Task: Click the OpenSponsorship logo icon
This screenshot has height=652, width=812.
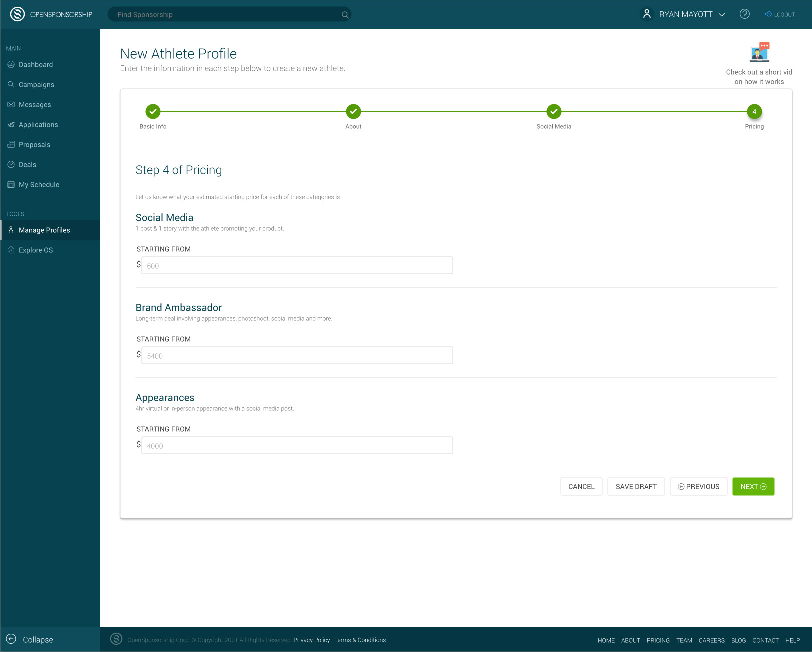Action: click(x=18, y=14)
